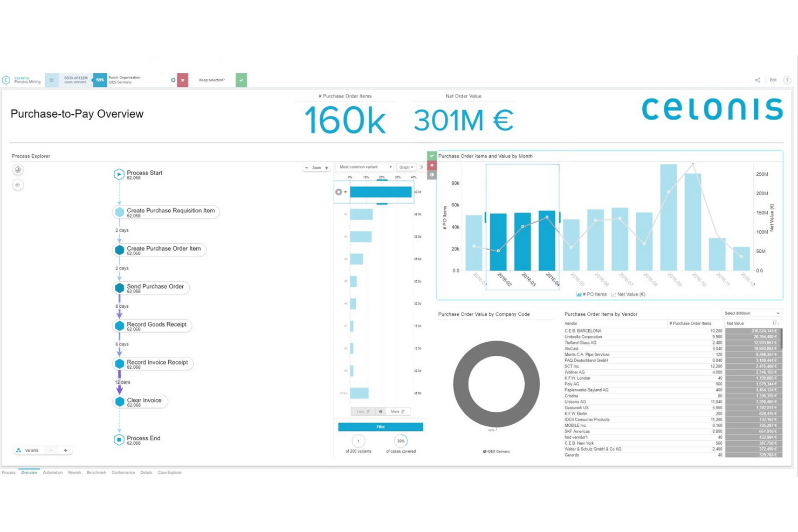Click the play icon on variant #1 bar
This screenshot has height=532, width=798.
pos(339,191)
